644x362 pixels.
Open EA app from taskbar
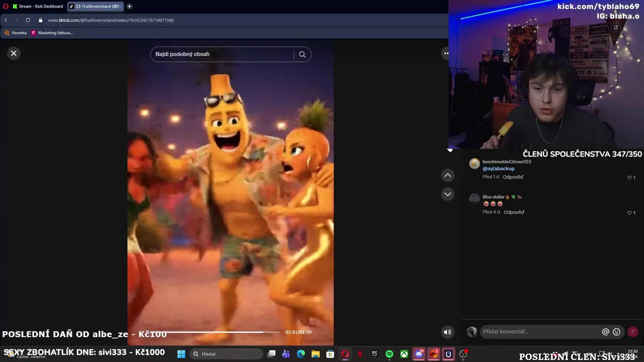(434, 354)
